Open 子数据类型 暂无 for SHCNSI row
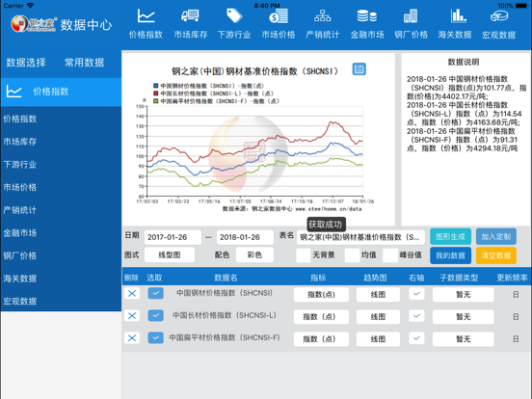 click(464, 295)
